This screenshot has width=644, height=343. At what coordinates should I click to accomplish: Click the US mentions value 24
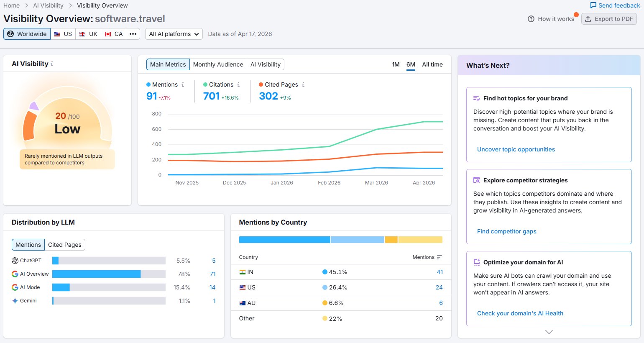point(439,287)
